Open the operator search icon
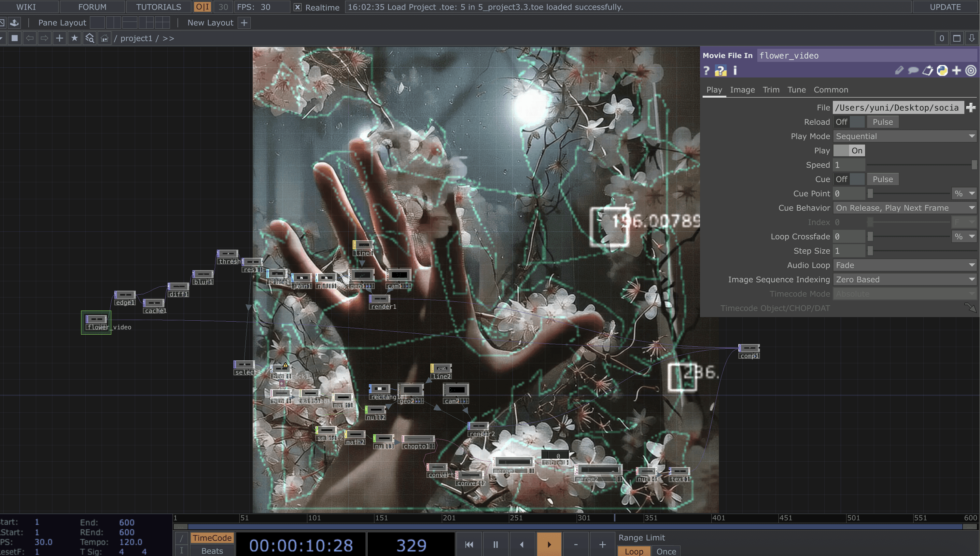 click(89, 38)
